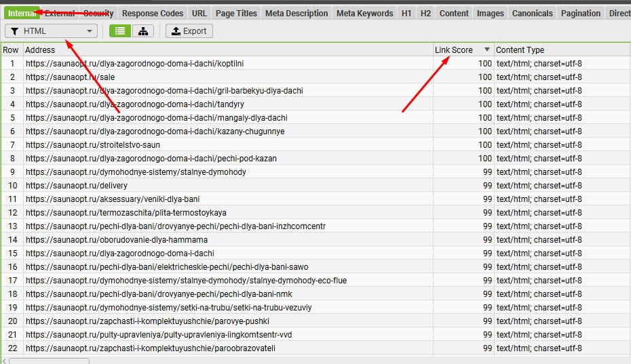Select the stroitelstvo-saun URL

pos(93,145)
